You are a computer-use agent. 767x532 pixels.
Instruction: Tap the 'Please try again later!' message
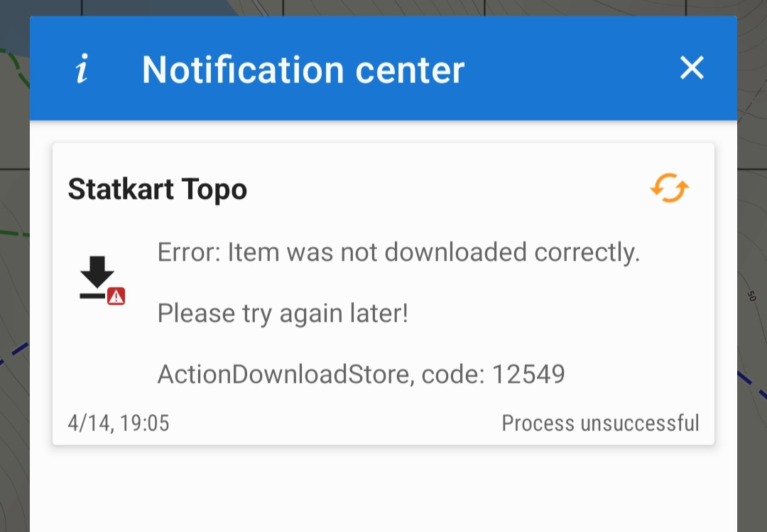click(x=283, y=314)
